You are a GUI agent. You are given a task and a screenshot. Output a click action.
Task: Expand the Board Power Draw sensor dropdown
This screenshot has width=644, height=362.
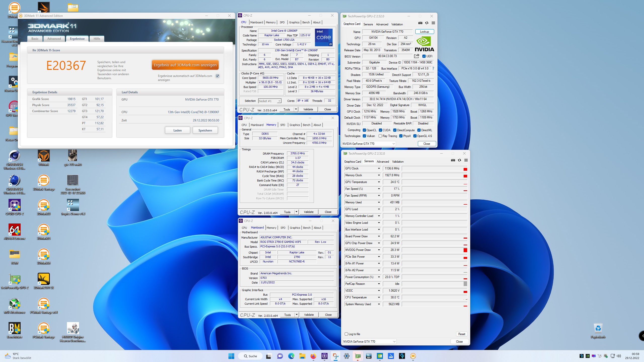379,236
